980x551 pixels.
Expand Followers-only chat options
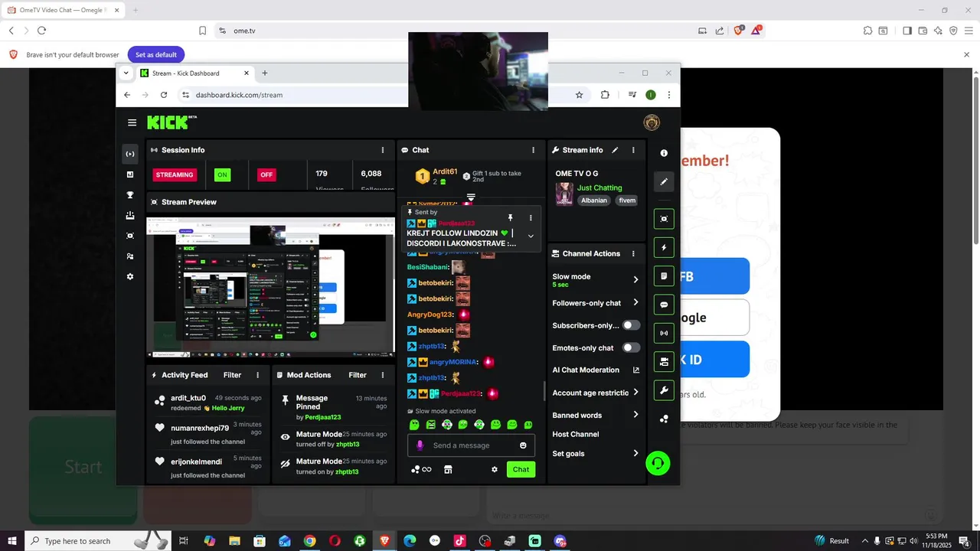point(635,303)
